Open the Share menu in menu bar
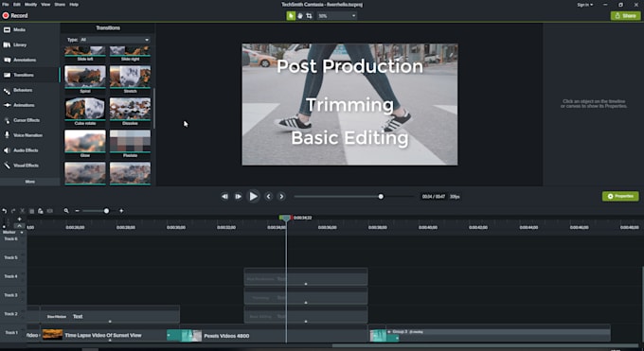The image size is (644, 351). pyautogui.click(x=60, y=5)
